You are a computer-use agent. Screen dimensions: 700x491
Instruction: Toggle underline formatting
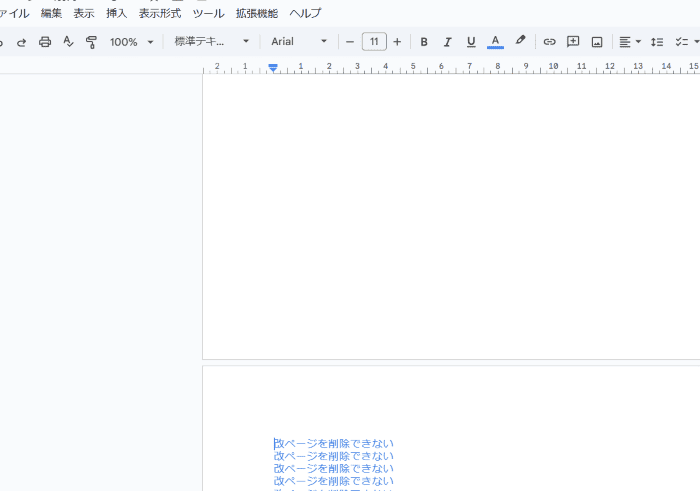pos(471,42)
